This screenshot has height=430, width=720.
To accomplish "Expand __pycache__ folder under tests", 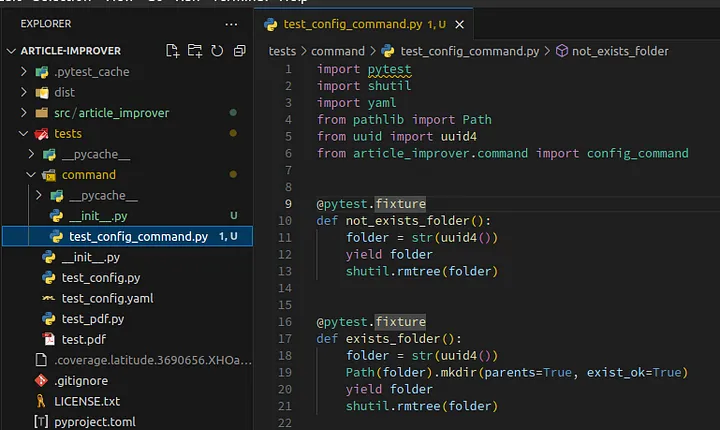I will pyautogui.click(x=31, y=154).
